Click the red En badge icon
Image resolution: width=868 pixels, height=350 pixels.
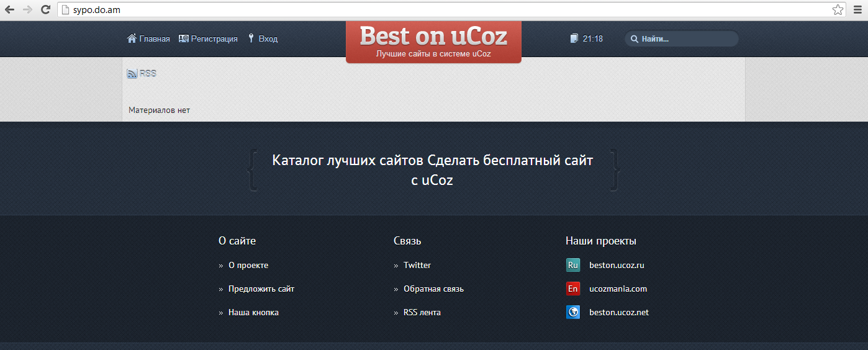coord(572,289)
